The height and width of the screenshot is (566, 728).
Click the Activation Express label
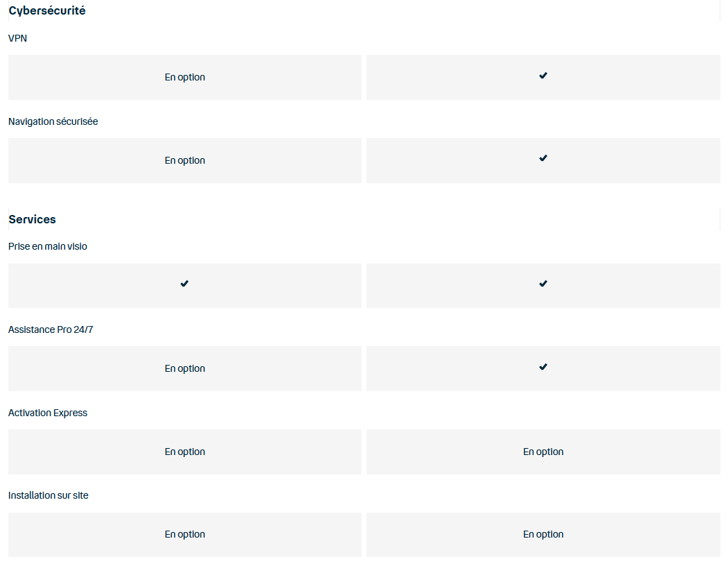(x=48, y=413)
